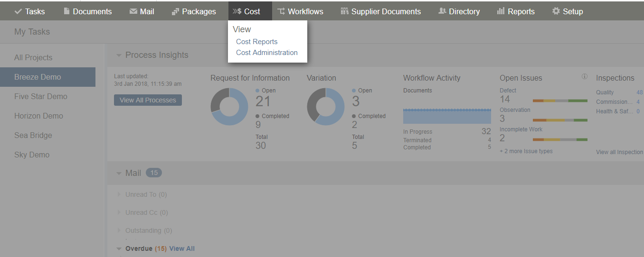
Task: Click the Completed count 9 for RFIs
Action: click(258, 125)
